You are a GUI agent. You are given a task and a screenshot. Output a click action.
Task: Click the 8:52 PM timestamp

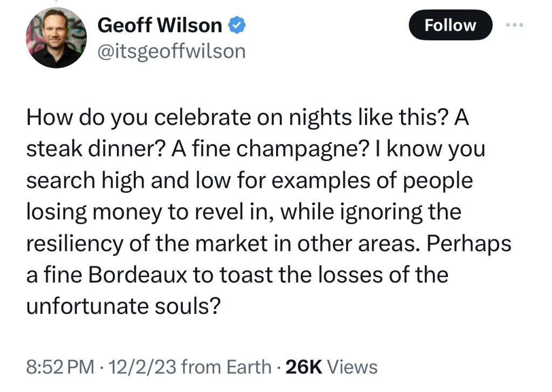60,367
